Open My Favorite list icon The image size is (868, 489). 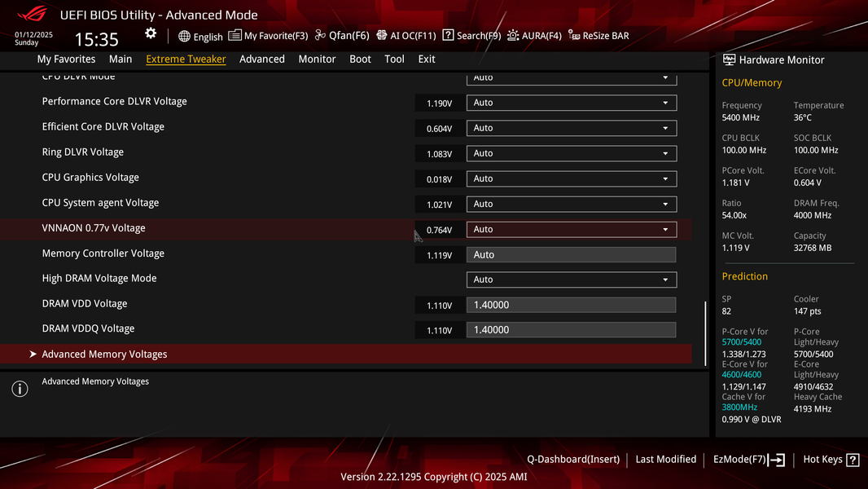coord(235,35)
